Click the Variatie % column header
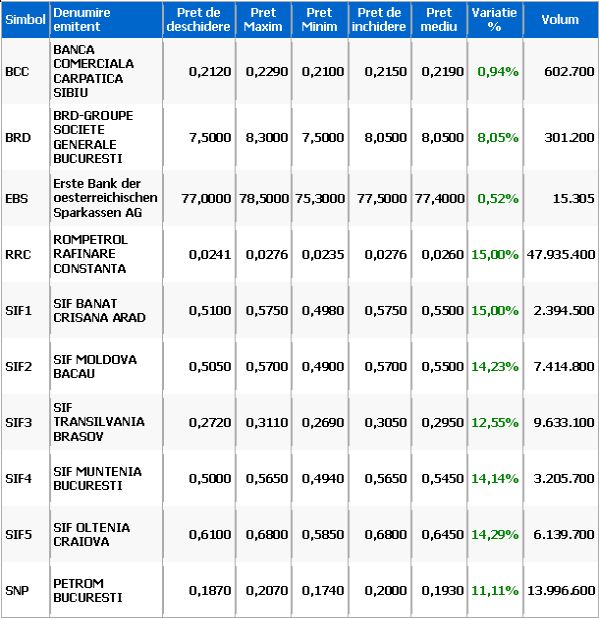 495,20
